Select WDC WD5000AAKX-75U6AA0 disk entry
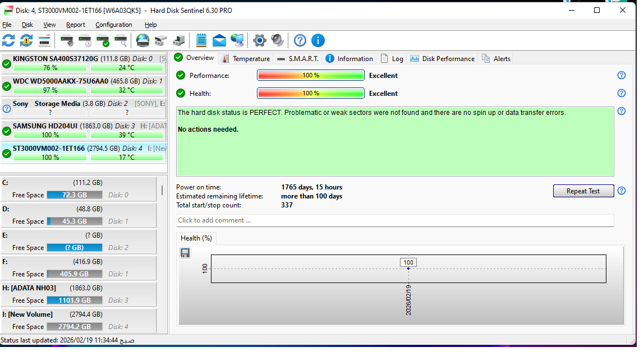Screen dimensions: 644x361 (84, 86)
